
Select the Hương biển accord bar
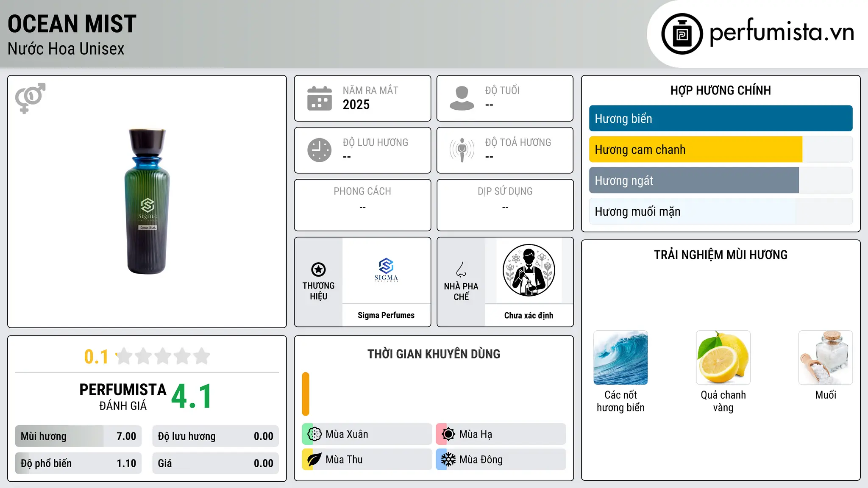(721, 119)
